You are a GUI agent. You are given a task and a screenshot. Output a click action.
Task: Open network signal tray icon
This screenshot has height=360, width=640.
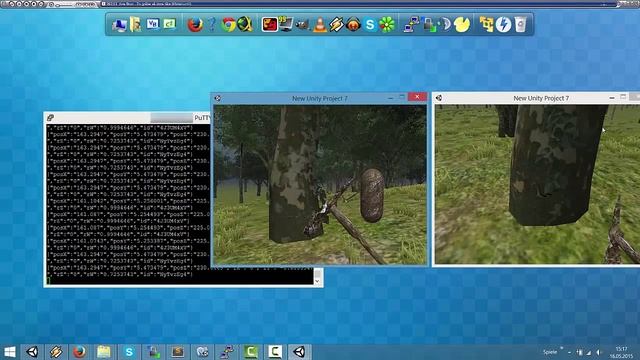click(589, 352)
